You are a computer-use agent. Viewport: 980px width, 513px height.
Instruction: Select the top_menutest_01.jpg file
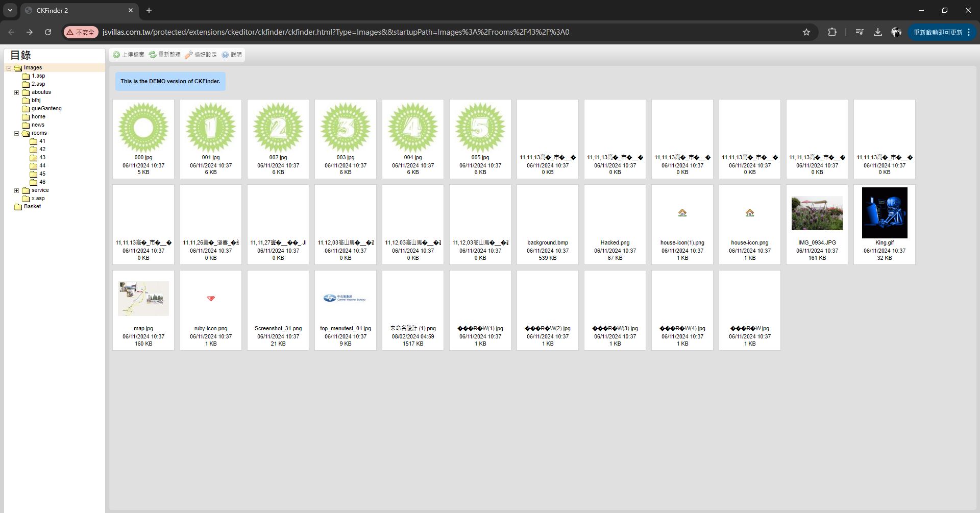(x=346, y=310)
